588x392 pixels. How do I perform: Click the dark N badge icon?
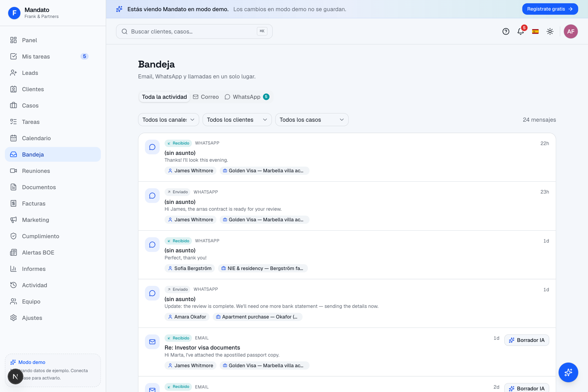[16, 376]
